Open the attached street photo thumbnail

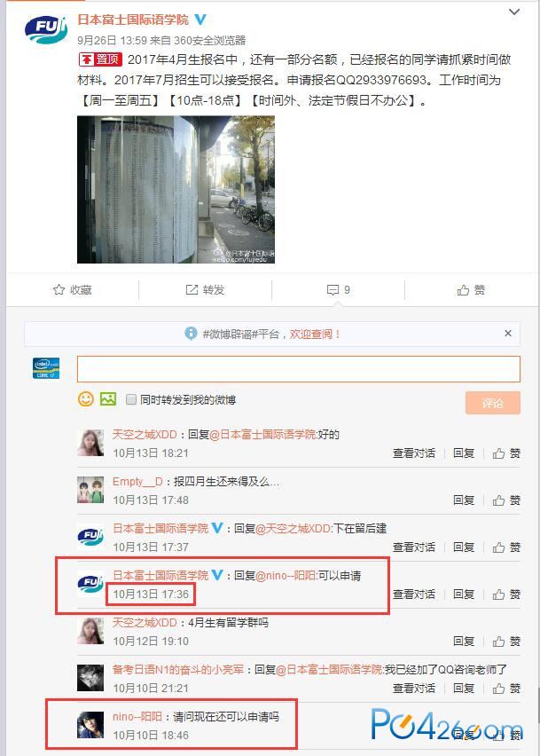click(176, 190)
